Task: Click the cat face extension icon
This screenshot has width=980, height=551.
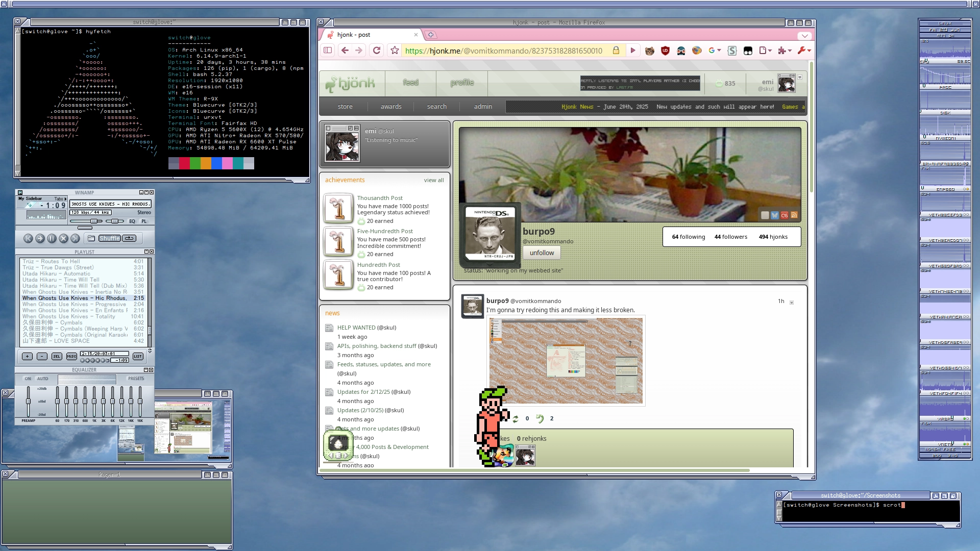Action: (x=650, y=51)
